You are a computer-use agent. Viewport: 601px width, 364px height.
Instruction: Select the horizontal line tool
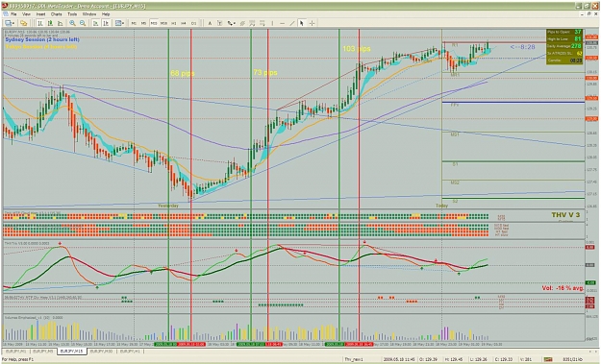coord(282,23)
